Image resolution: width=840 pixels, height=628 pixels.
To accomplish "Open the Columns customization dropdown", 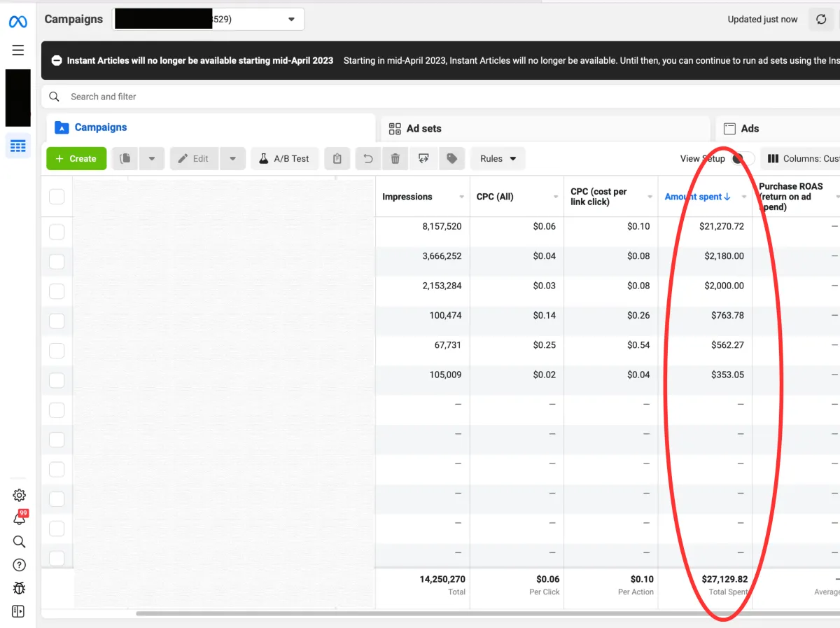I will [x=800, y=159].
